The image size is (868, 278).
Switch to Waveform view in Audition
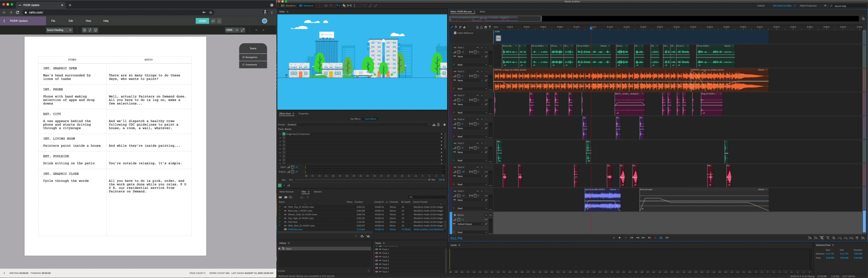288,6
